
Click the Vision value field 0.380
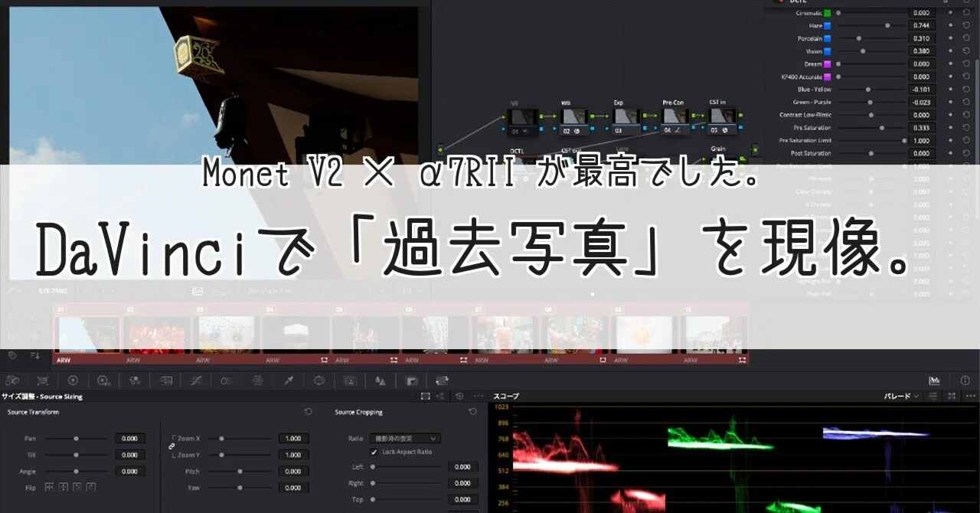tap(922, 51)
